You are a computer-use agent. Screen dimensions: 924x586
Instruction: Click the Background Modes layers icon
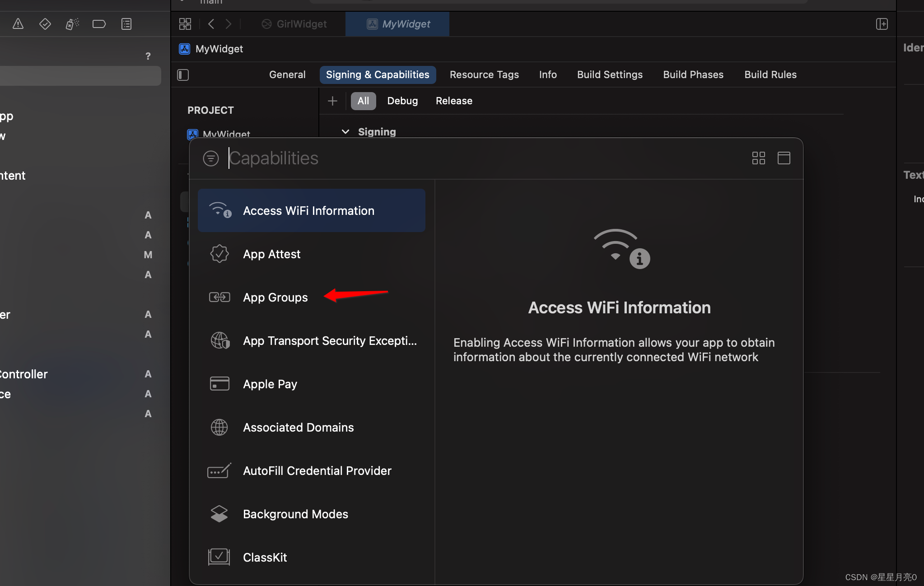pos(219,513)
